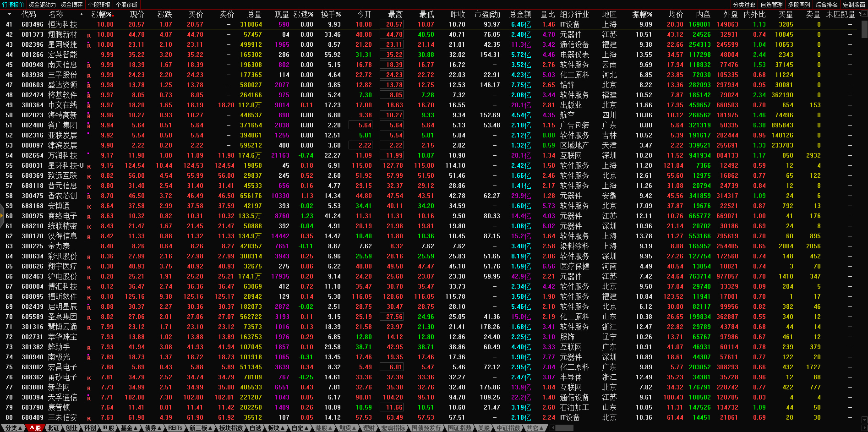Screen dimensions: 868x432
Task: Click the left edge panel expand handle
Action: tap(2, 216)
